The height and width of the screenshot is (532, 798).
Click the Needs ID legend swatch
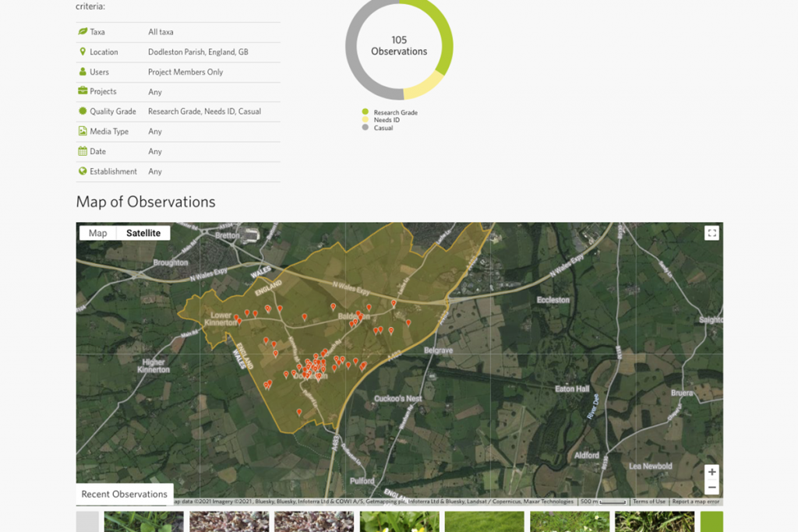[x=365, y=120]
